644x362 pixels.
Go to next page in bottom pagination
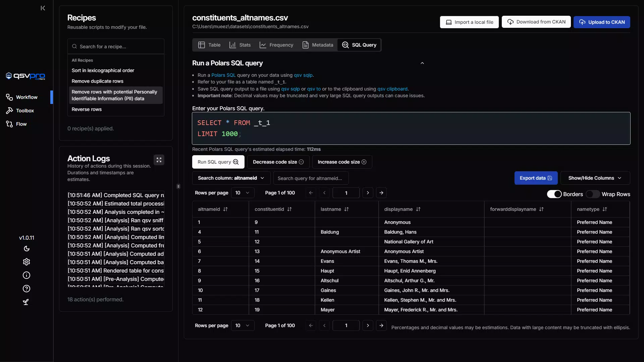[x=368, y=325]
